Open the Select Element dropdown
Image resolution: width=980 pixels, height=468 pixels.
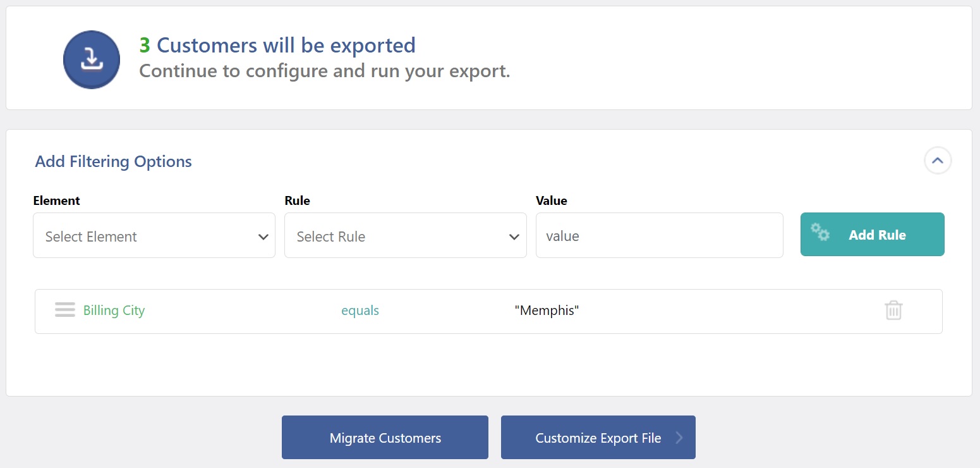[154, 236]
